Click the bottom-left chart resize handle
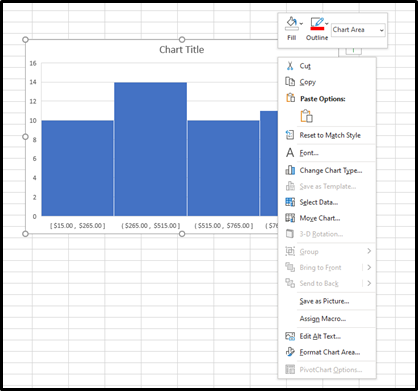 25,234
